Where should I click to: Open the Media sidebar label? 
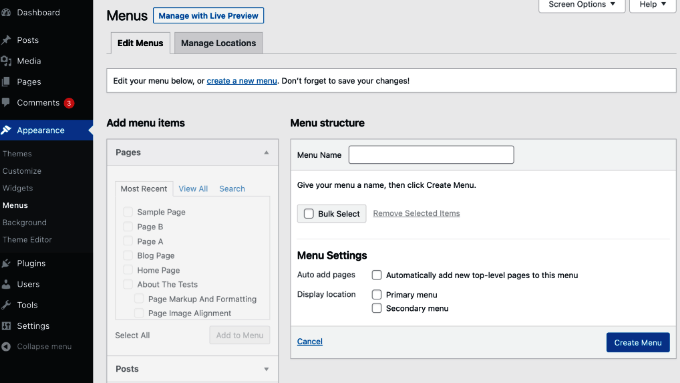pyautogui.click(x=29, y=61)
